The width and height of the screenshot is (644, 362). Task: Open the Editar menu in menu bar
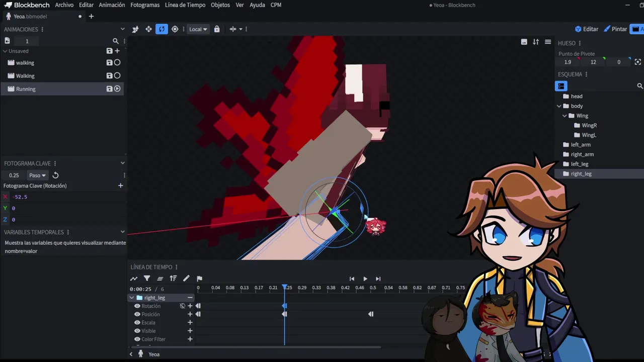click(x=86, y=5)
